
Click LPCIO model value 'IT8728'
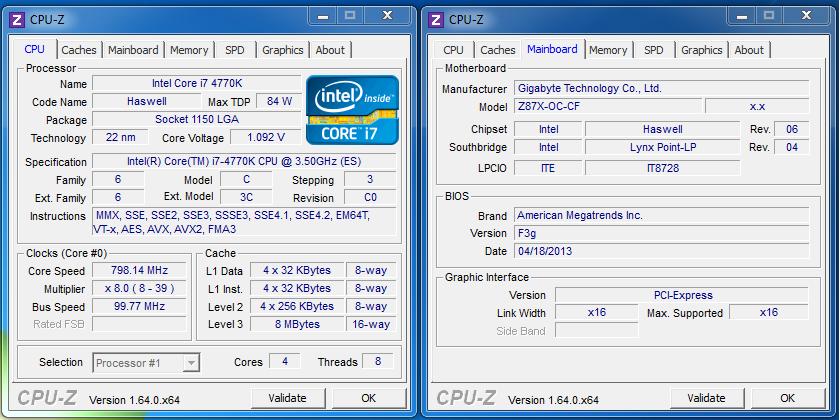point(662,168)
